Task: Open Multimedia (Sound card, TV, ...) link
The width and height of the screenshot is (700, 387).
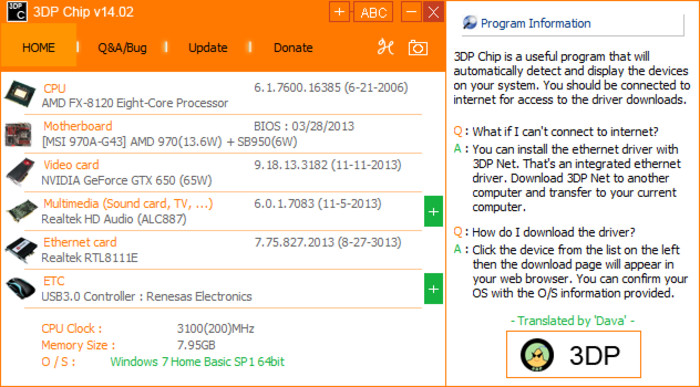Action: click(x=128, y=204)
